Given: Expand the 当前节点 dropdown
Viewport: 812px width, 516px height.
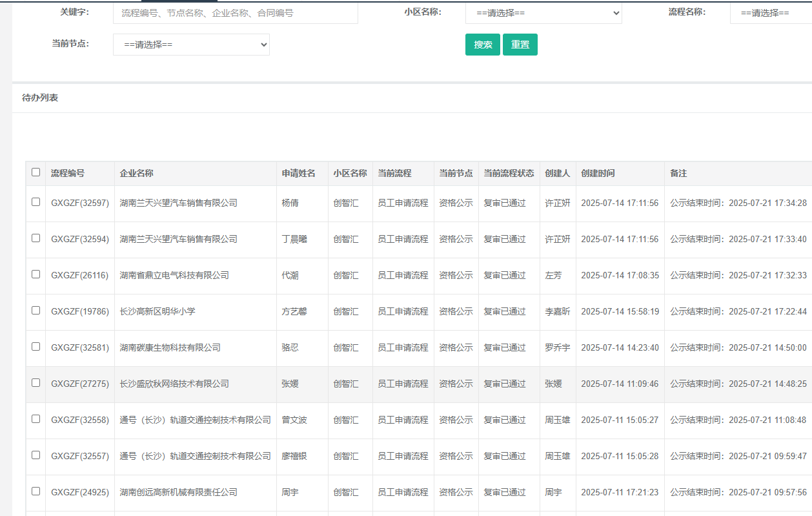Looking at the screenshot, I should click(191, 45).
